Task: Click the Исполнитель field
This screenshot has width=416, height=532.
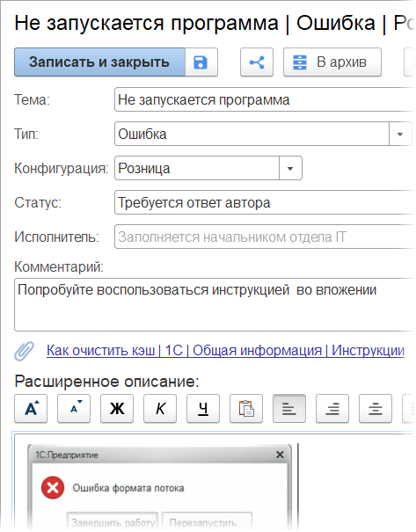Action: click(265, 237)
